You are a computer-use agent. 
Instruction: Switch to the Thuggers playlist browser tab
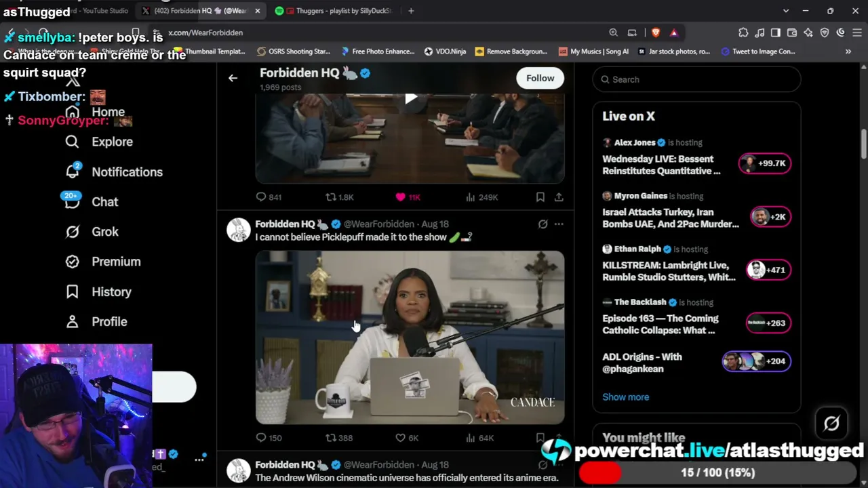(337, 11)
